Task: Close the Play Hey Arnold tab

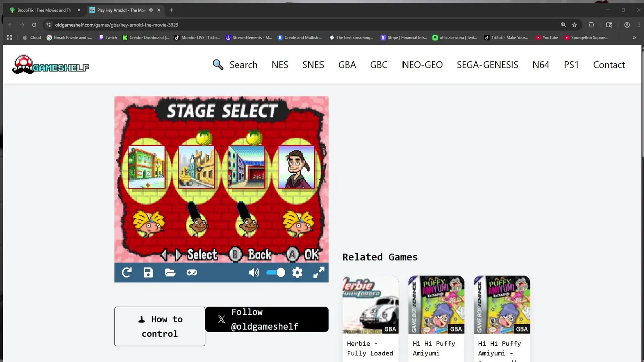Action: click(159, 10)
